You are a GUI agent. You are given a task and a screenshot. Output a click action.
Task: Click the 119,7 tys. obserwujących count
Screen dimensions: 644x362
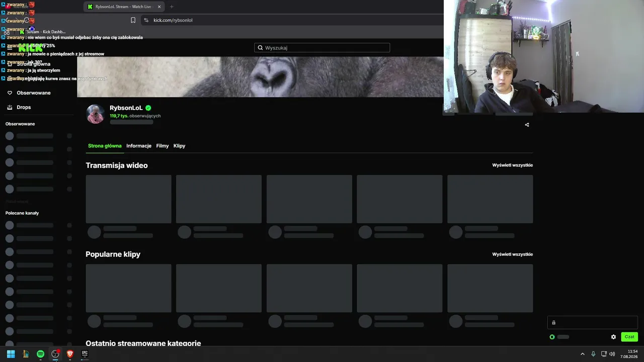coord(135,116)
